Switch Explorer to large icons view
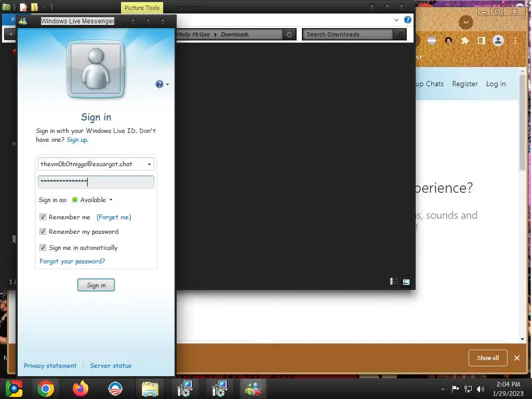Image resolution: width=532 pixels, height=399 pixels. (406, 282)
